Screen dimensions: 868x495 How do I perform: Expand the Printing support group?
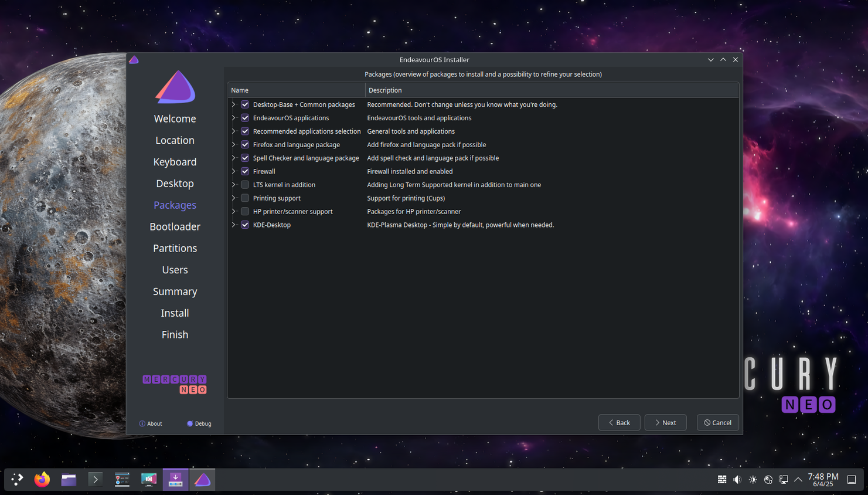point(234,198)
